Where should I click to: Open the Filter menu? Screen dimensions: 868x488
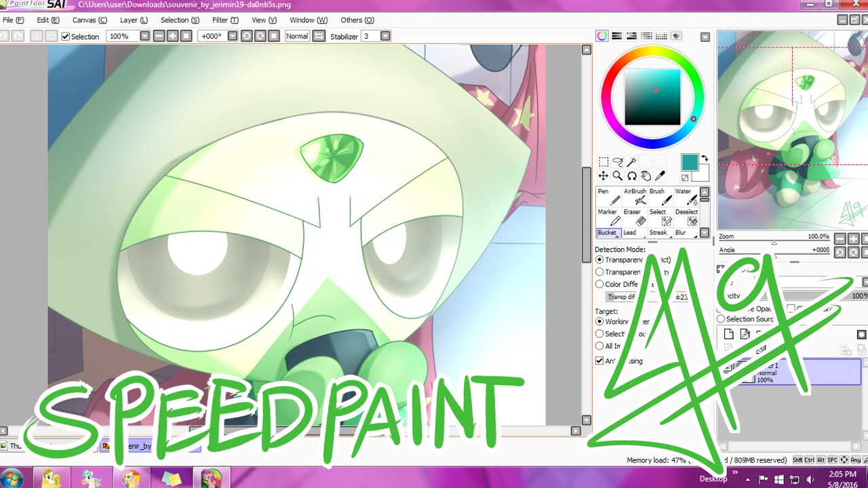coord(226,20)
